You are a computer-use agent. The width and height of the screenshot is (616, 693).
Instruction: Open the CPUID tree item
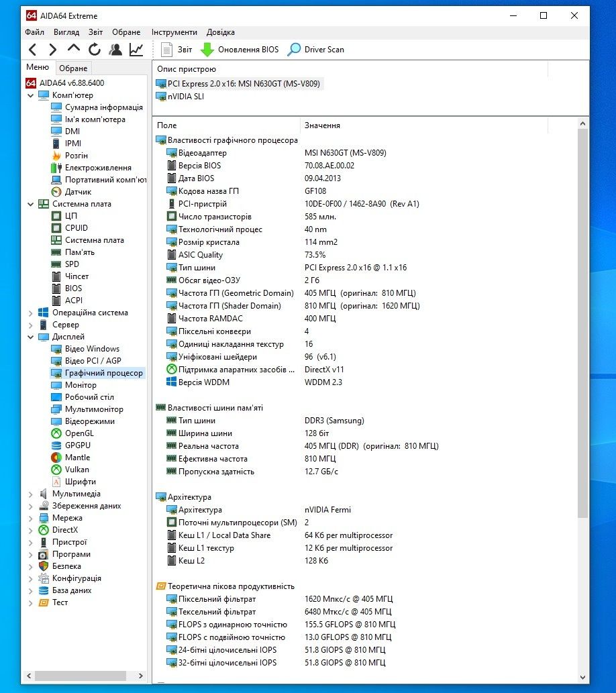pyautogui.click(x=69, y=228)
